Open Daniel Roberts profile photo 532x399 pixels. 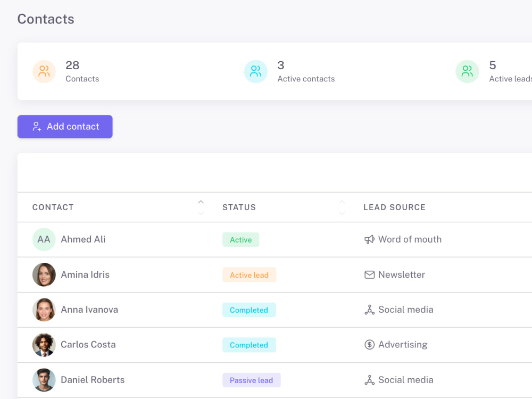pos(44,380)
